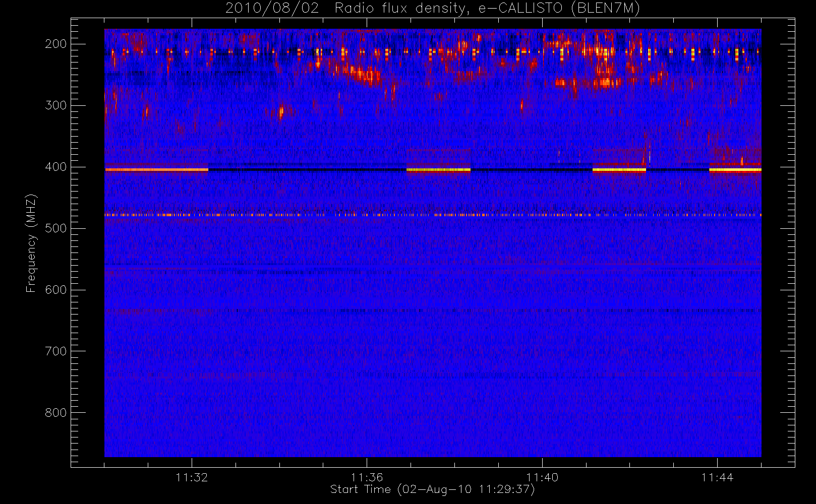Viewport: 816px width, 504px height.
Task: Click the 'Frequency (MHZ)' axis label
Action: click(x=31, y=243)
